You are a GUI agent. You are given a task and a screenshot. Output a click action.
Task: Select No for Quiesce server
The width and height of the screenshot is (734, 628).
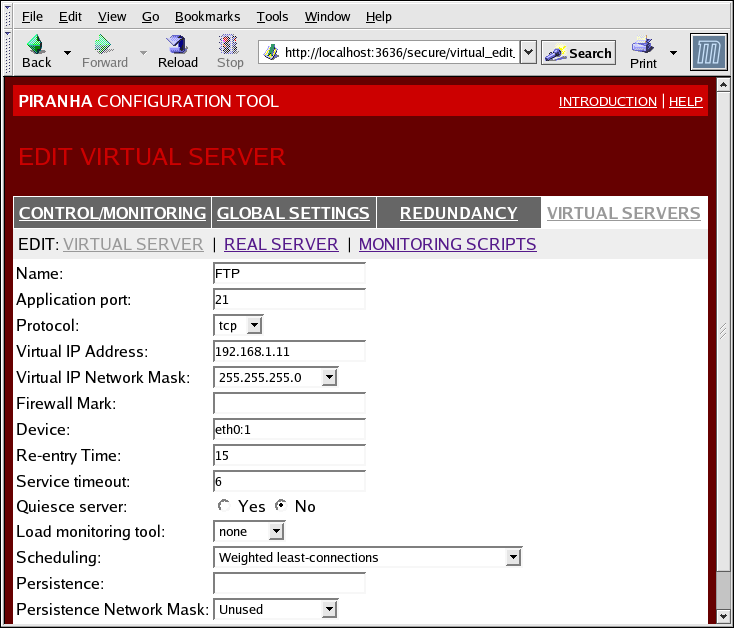click(281, 506)
